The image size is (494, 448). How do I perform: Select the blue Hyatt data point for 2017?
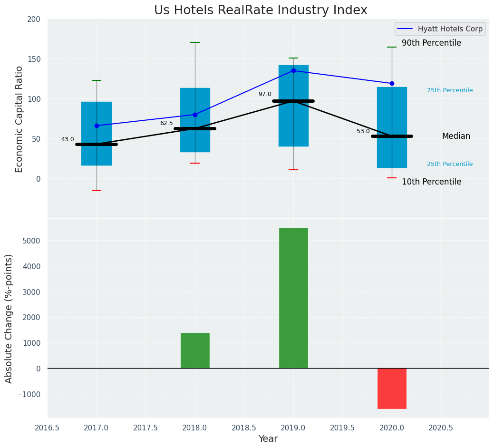(97, 126)
